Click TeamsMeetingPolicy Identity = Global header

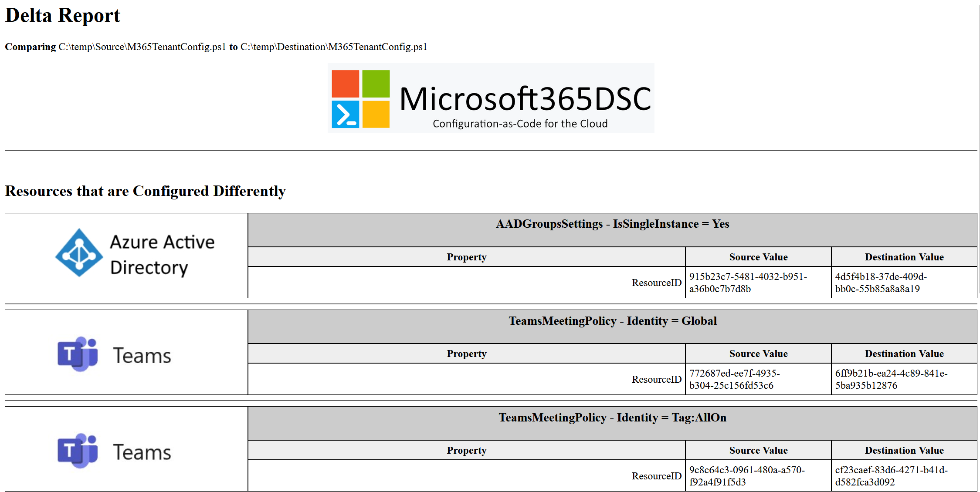(612, 321)
